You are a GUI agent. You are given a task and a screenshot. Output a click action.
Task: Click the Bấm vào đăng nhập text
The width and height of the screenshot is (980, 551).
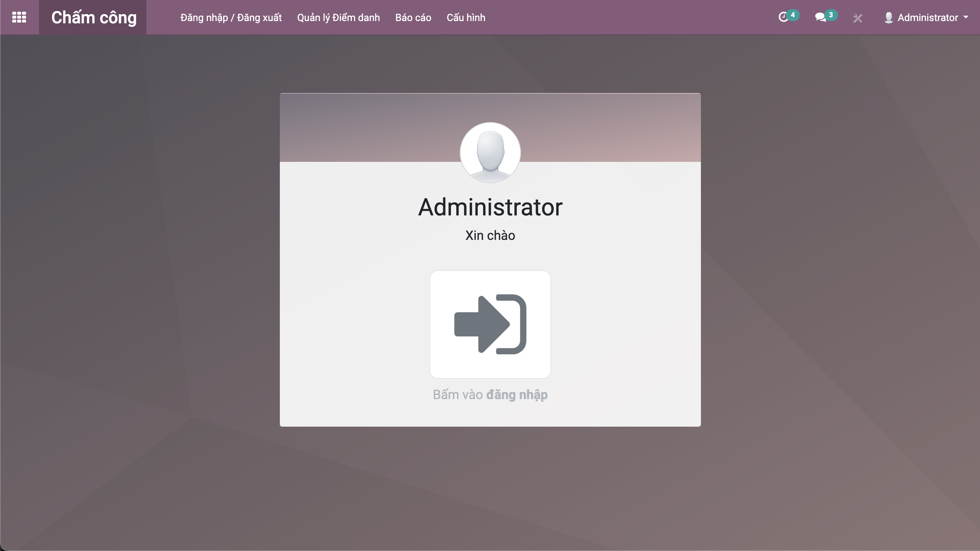click(490, 395)
